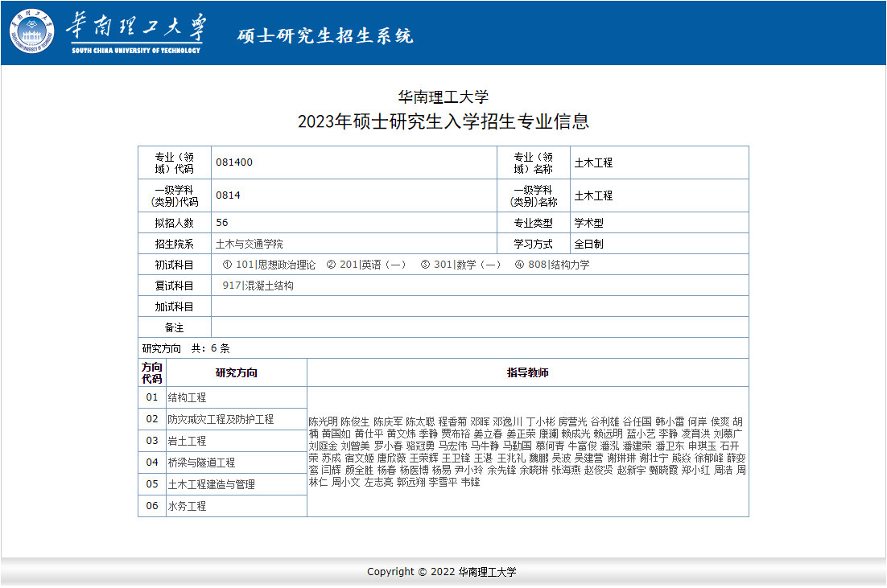Click the 水务工程 research direction
887x588 pixels.
[x=188, y=505]
